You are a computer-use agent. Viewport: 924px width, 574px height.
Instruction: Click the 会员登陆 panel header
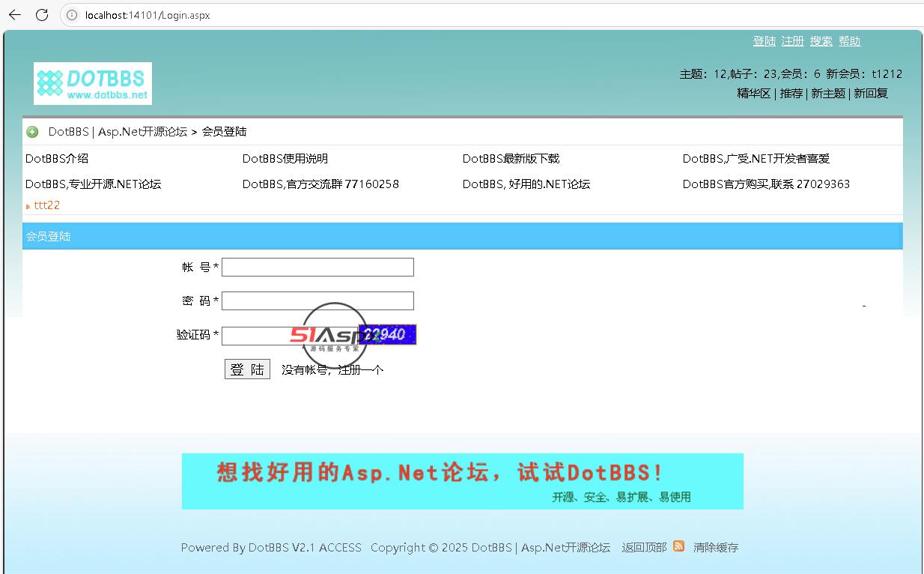pos(462,236)
